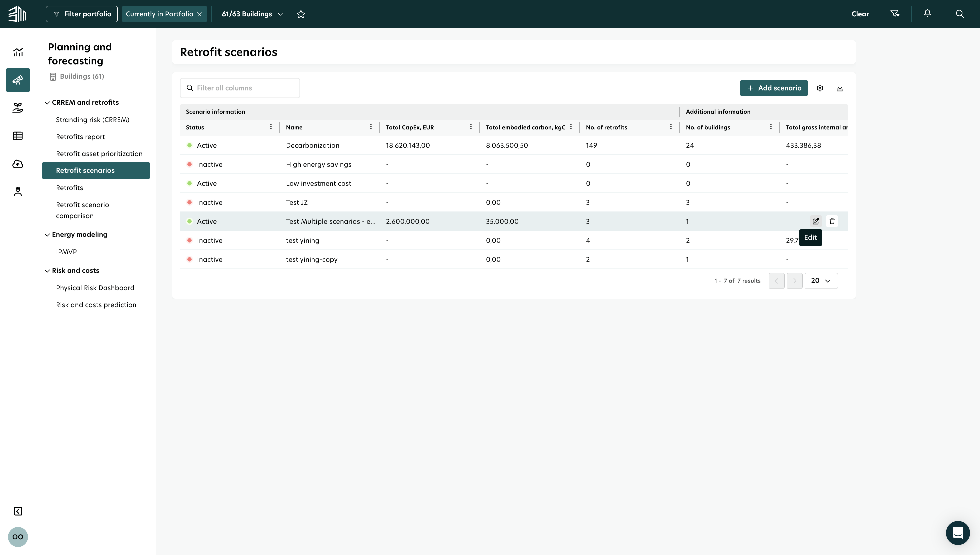Favorite the portfolio with star icon
The image size is (980, 555).
tap(301, 14)
